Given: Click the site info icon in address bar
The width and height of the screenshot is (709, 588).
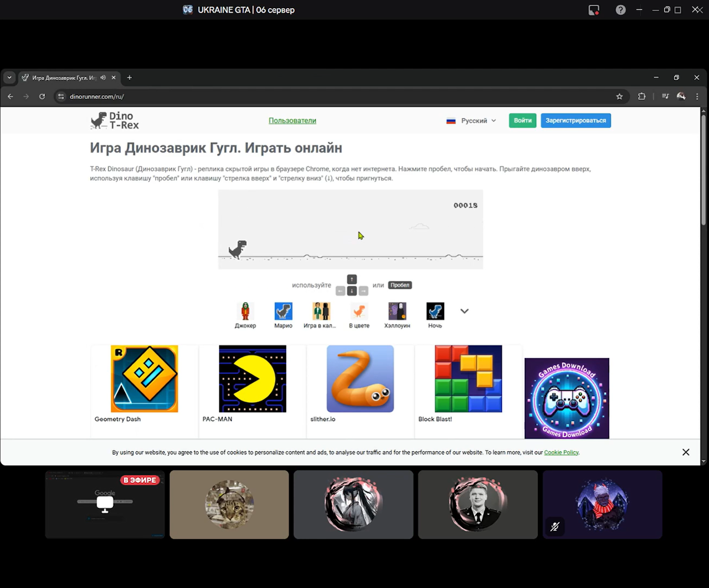Looking at the screenshot, I should coord(61,96).
